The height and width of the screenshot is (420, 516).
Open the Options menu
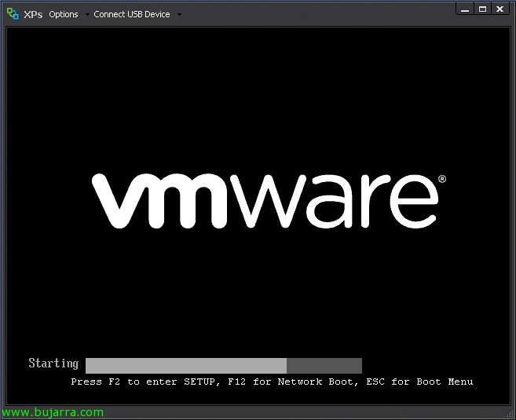pos(64,14)
